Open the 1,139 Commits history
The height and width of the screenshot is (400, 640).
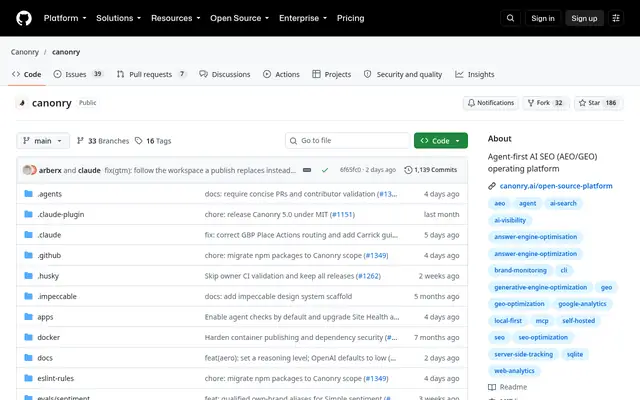click(x=431, y=170)
